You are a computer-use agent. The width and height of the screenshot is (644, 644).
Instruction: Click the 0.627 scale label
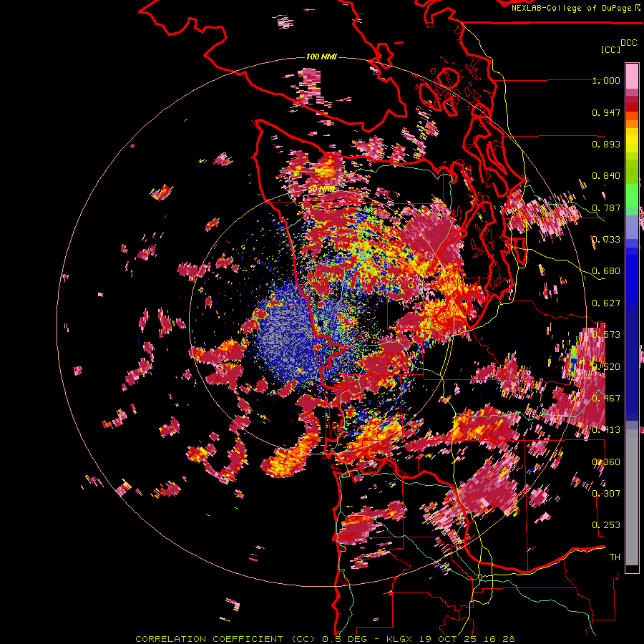click(606, 303)
